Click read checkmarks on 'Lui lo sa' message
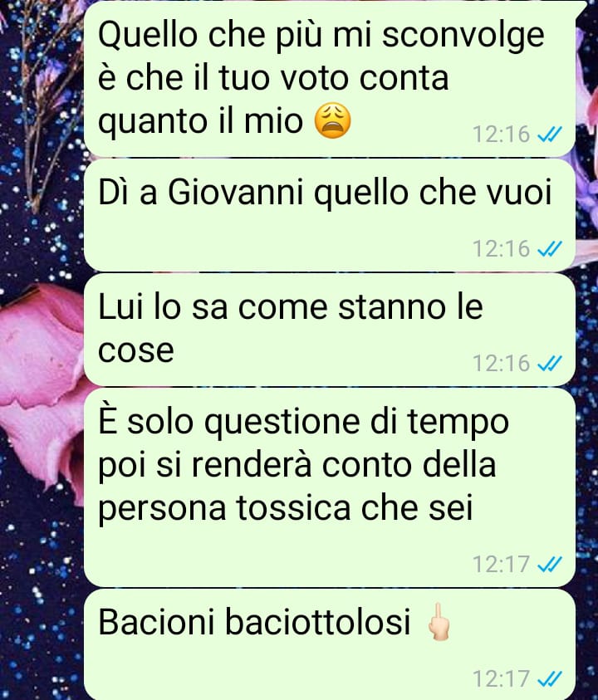This screenshot has width=598, height=700. click(550, 363)
